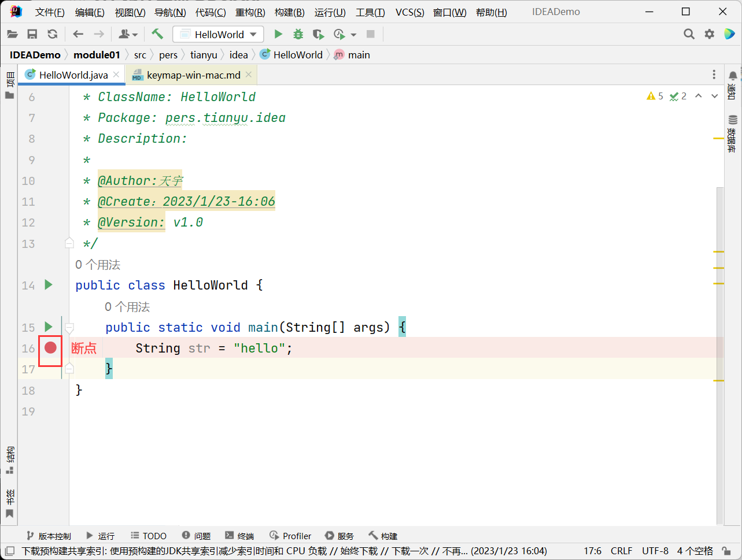Open Search Everywhere magnifier icon
The height and width of the screenshot is (560, 742).
pos(689,34)
